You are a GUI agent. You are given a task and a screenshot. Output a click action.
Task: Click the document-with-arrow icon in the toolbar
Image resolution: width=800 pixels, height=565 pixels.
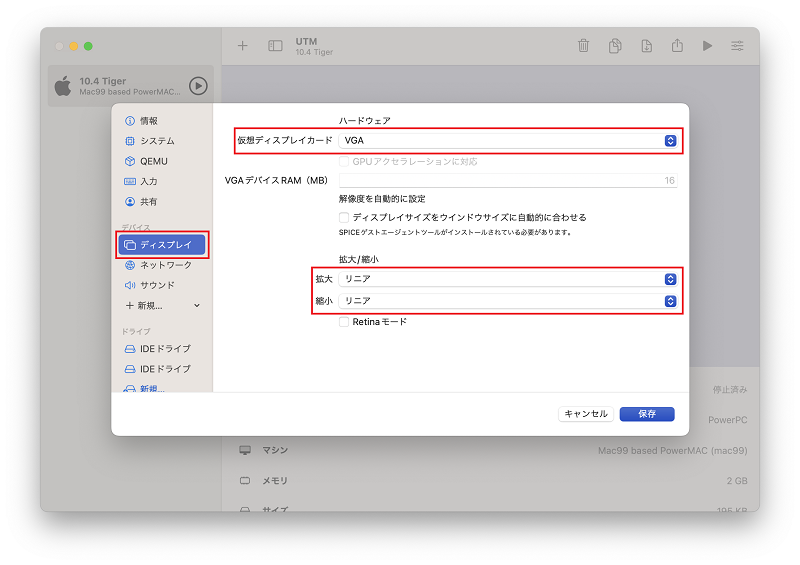(x=646, y=46)
